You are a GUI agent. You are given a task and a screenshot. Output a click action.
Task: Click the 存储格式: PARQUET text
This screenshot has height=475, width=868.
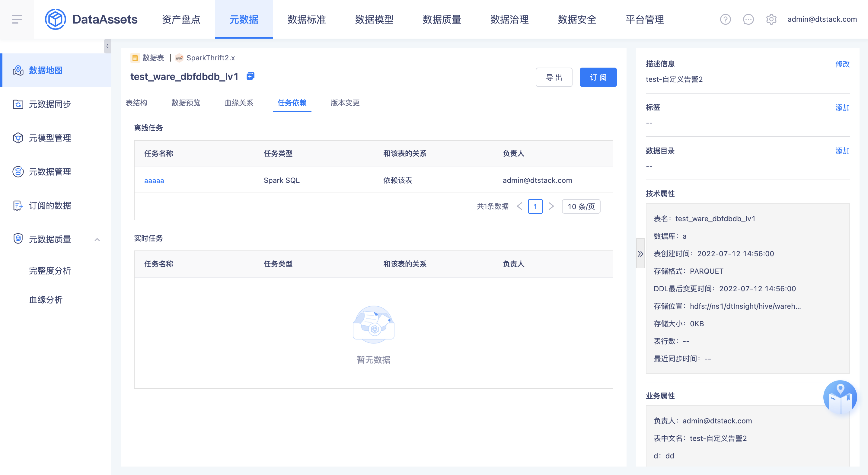click(x=688, y=271)
